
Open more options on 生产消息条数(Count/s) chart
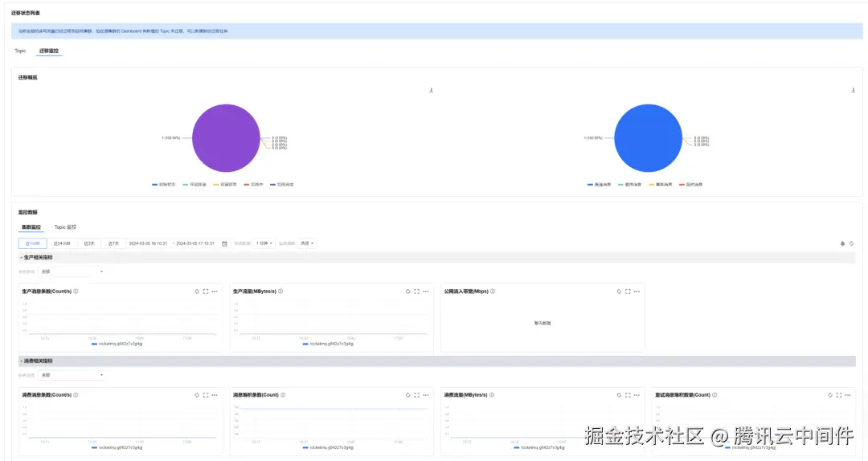point(215,291)
